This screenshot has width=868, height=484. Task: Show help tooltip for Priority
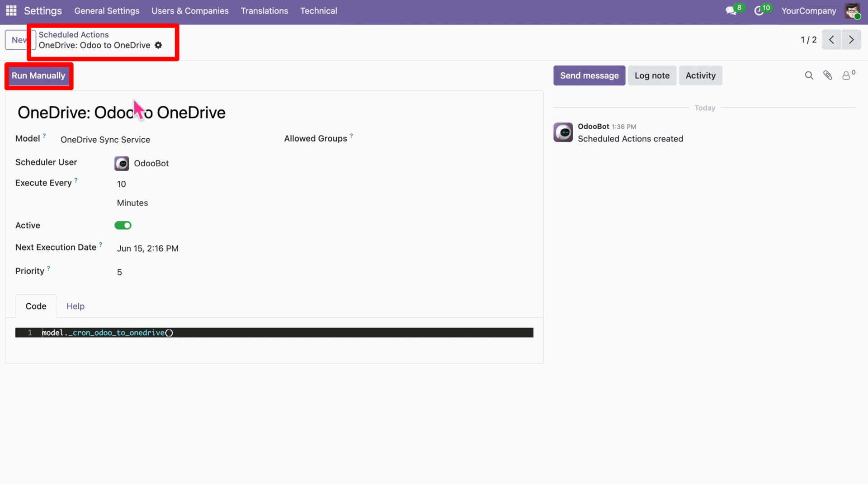pyautogui.click(x=48, y=268)
